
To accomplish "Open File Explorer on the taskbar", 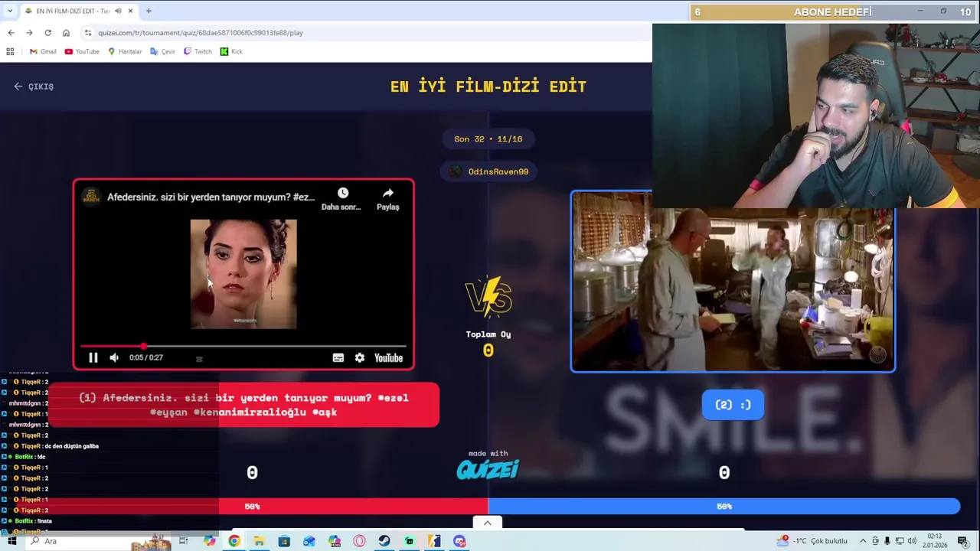I will [259, 541].
